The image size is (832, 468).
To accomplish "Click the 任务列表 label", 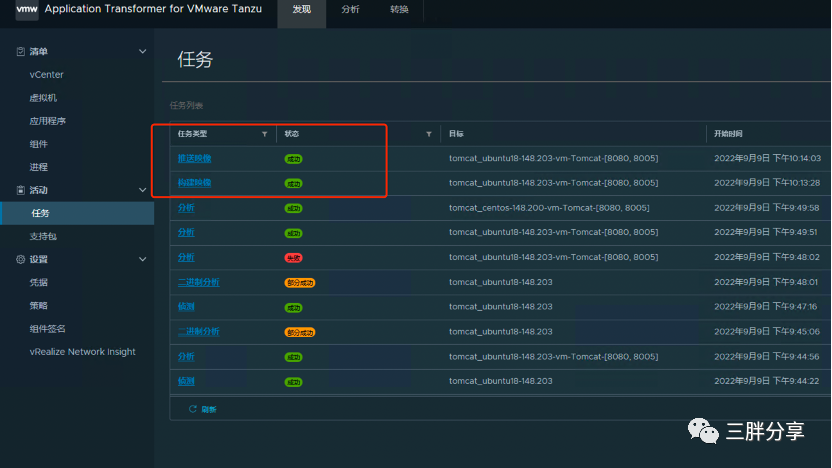I will 186,105.
